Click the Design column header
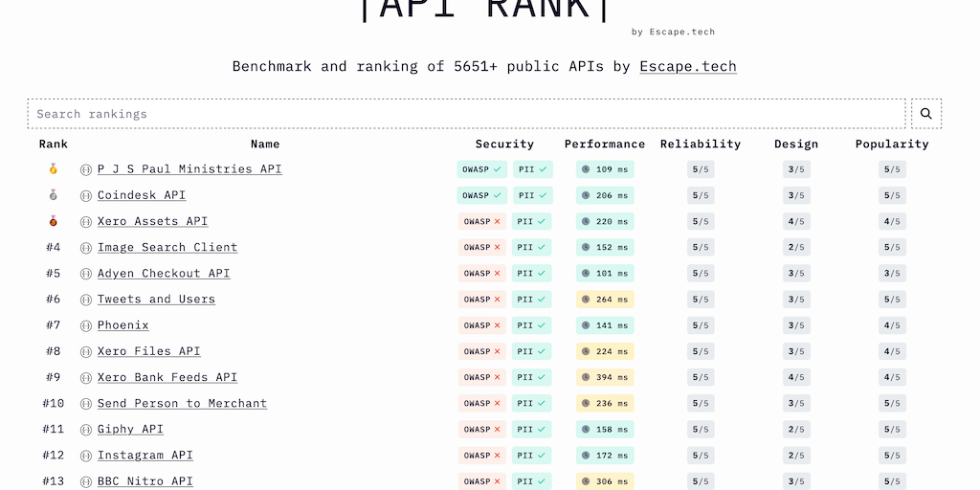980x490 pixels. click(x=796, y=144)
